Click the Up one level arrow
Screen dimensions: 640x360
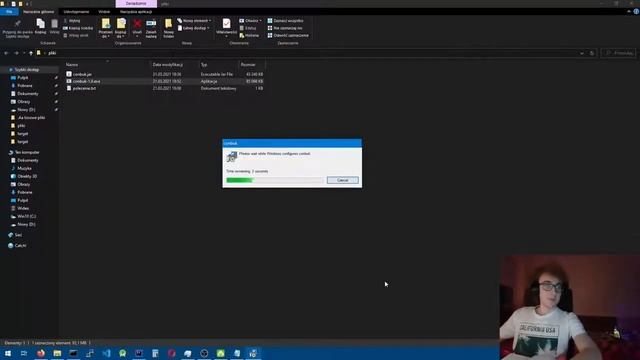tap(31, 53)
